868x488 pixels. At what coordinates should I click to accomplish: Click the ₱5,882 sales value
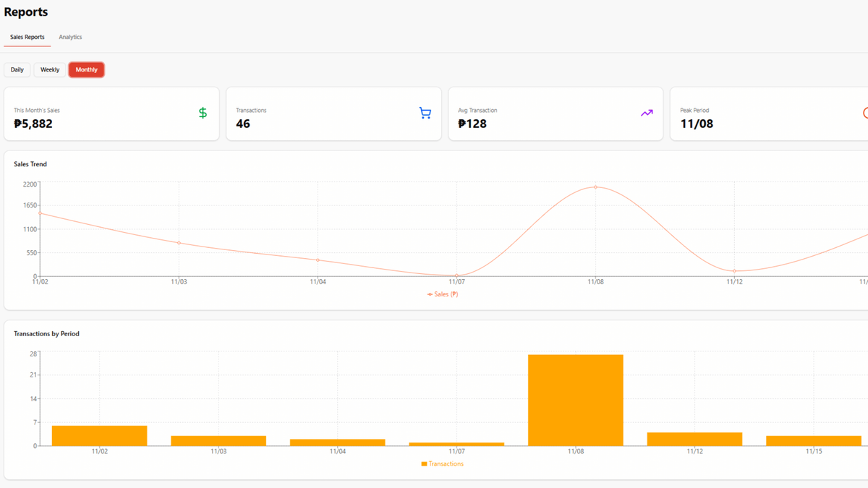[33, 124]
